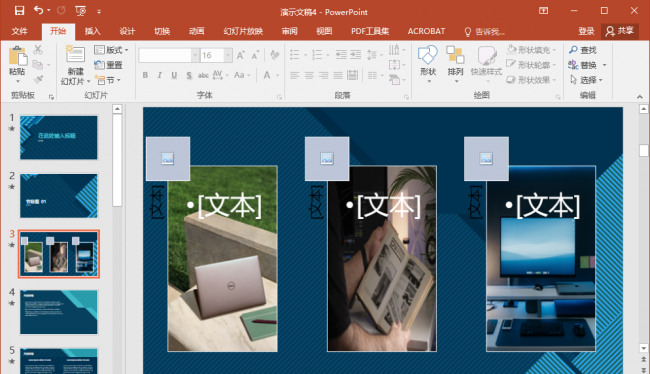Collapse the ribbon with the chevron
The height and width of the screenshot is (374, 650).
[x=640, y=97]
